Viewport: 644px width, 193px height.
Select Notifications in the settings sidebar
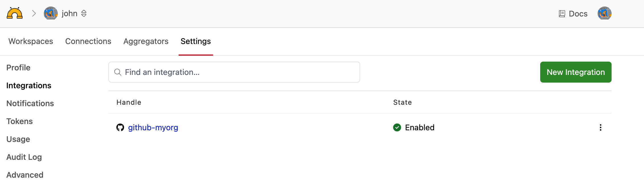[30, 103]
